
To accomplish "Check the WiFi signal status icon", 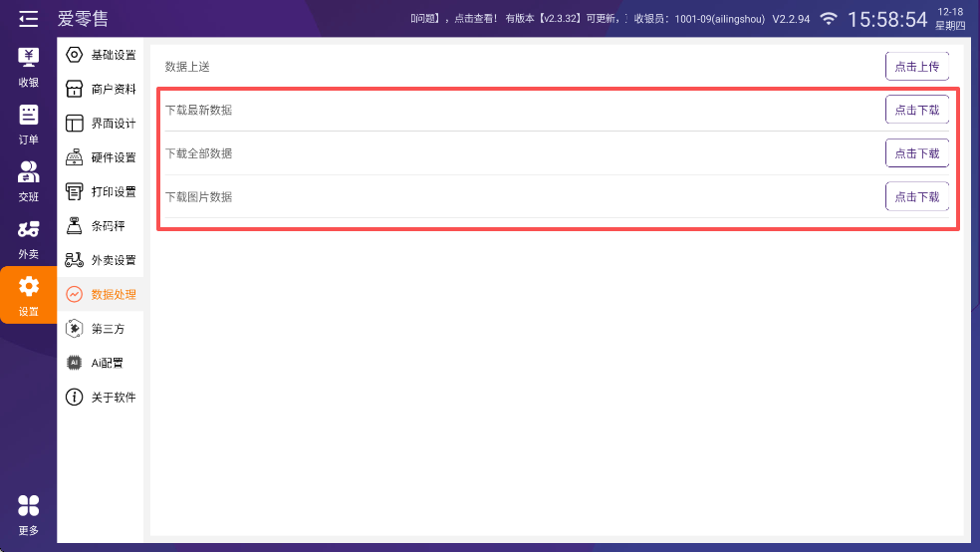I will click(829, 19).
